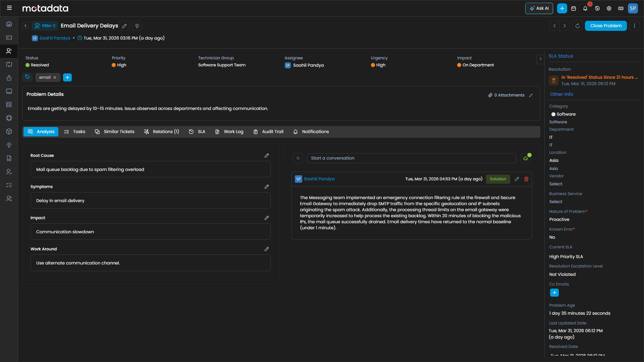The height and width of the screenshot is (362, 644).
Task: Edit the Work Around field via the pencil icon
Action: coord(267,249)
